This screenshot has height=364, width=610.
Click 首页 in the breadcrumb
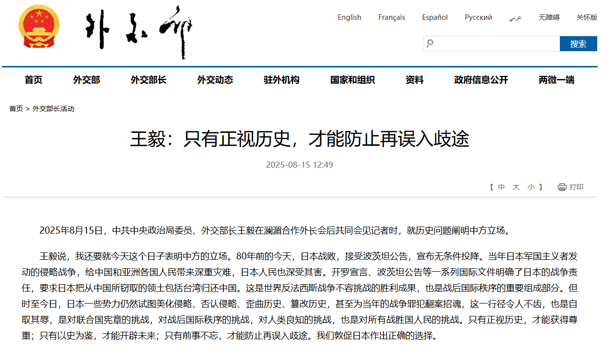coord(16,109)
